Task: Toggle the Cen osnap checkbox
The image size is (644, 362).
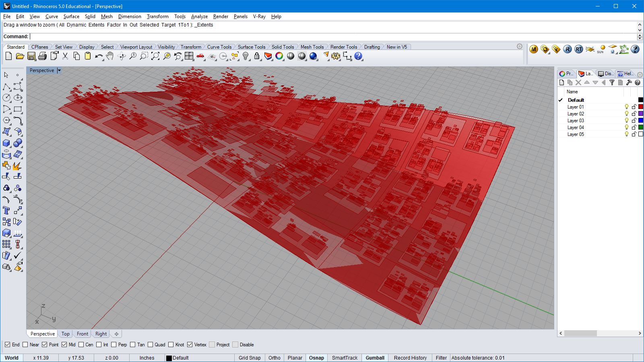Action: 81,345
